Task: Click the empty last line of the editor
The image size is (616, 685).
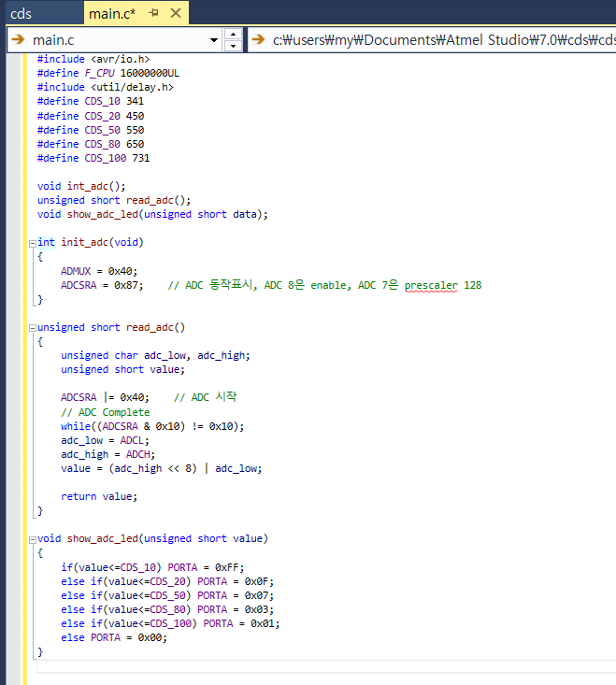Action: click(x=326, y=666)
